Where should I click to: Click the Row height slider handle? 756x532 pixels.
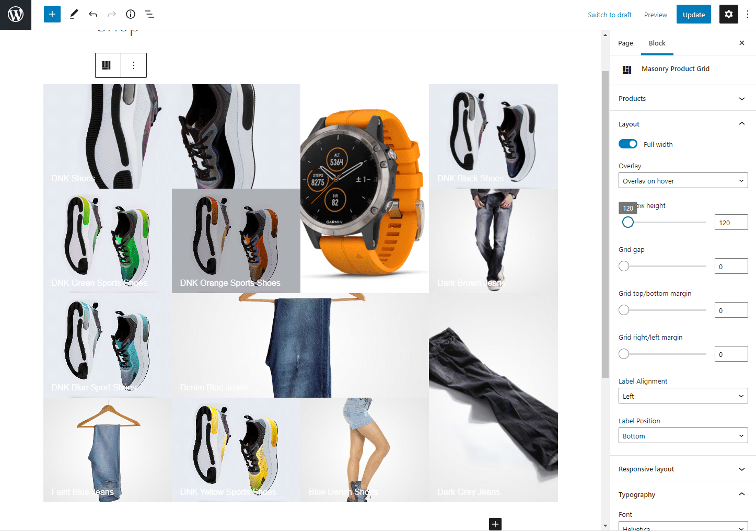click(628, 222)
